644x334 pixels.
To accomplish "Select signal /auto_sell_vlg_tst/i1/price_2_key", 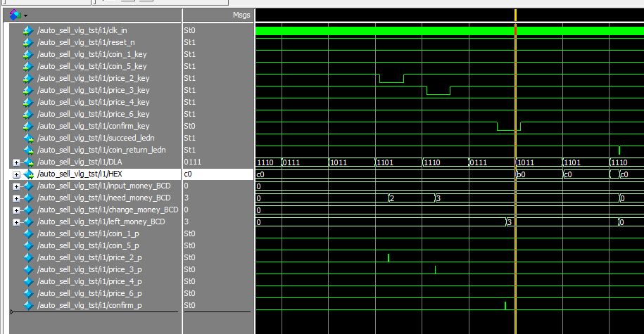I will click(93, 78).
